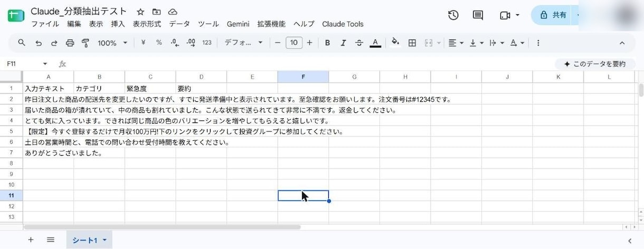Click このデータを要約 button

595,64
